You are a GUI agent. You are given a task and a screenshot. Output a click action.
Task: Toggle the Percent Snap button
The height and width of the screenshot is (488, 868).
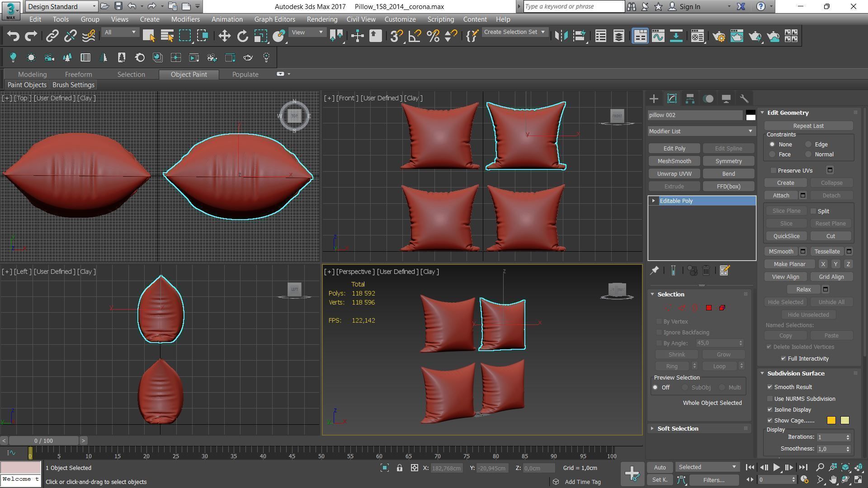(433, 36)
